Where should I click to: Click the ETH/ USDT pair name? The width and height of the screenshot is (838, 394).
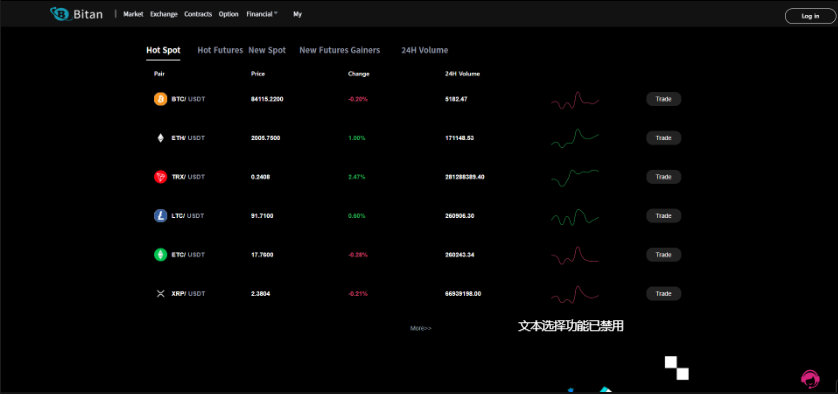[188, 138]
